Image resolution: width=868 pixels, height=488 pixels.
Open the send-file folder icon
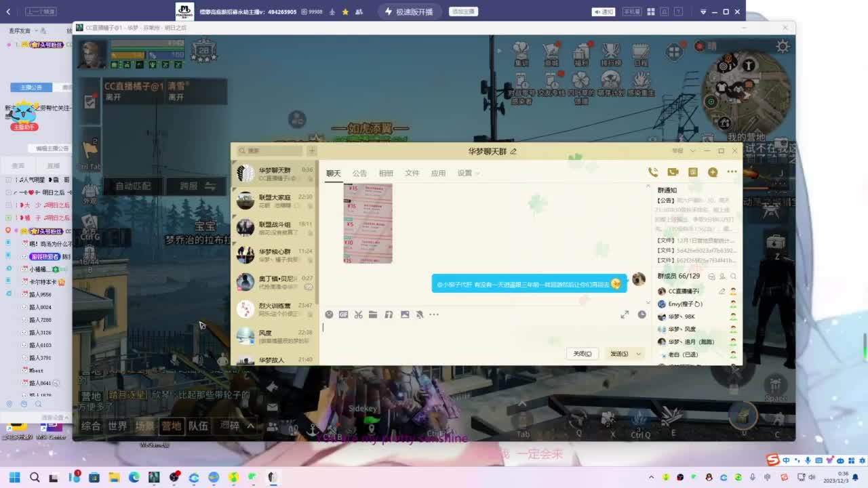click(x=373, y=314)
